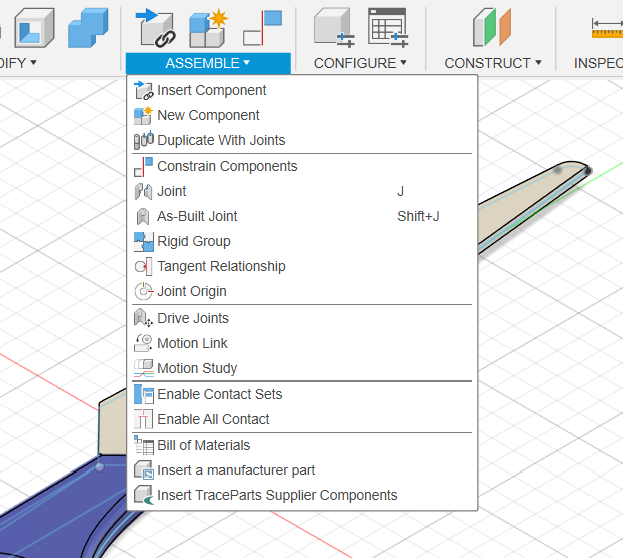Click the Configuration Table toolbar icon
Image resolution: width=623 pixels, height=558 pixels.
(x=388, y=28)
